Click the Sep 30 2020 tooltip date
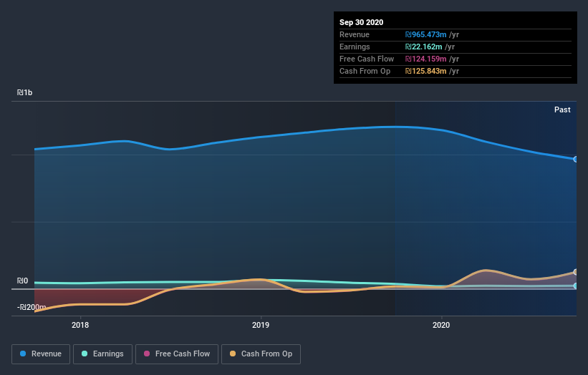This screenshot has height=375, width=588. tap(361, 22)
